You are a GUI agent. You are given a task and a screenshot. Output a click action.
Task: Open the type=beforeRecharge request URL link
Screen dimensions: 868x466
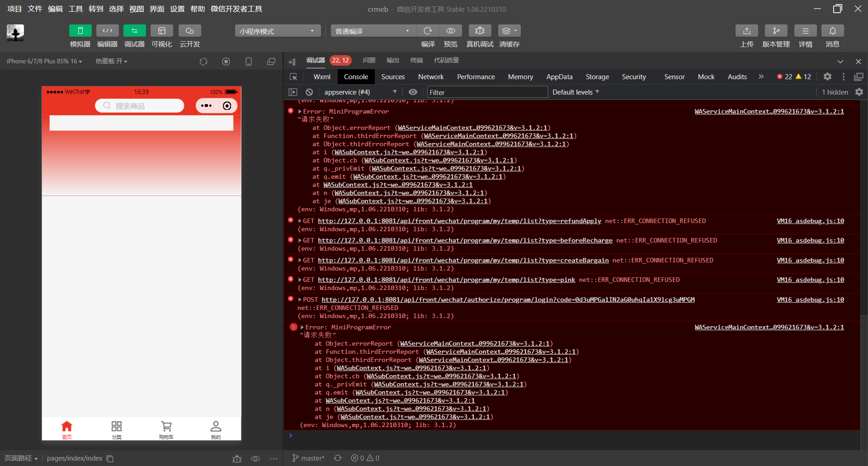[465, 240]
